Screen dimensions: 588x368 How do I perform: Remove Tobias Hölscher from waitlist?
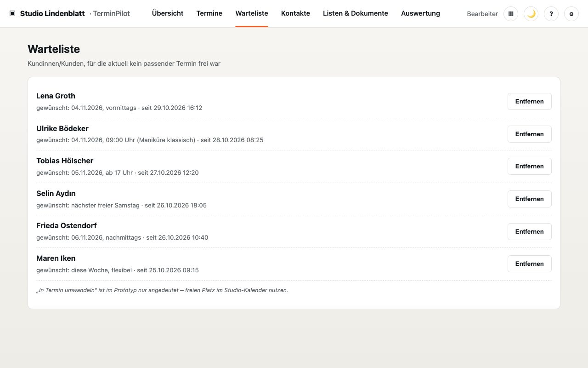pyautogui.click(x=529, y=166)
